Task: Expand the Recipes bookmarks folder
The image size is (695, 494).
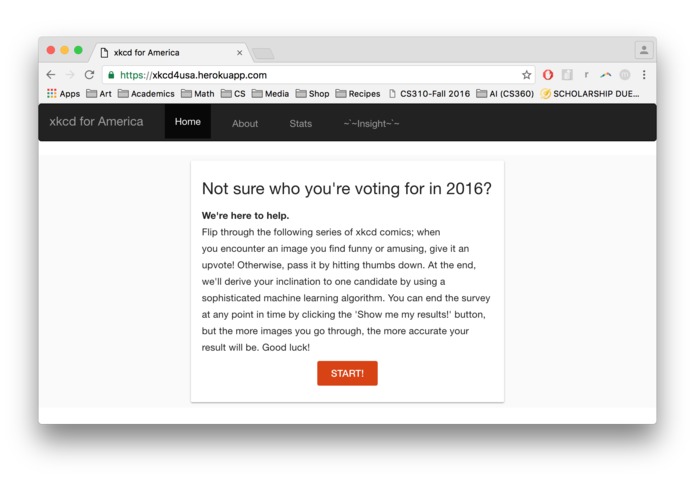Action: tap(358, 93)
